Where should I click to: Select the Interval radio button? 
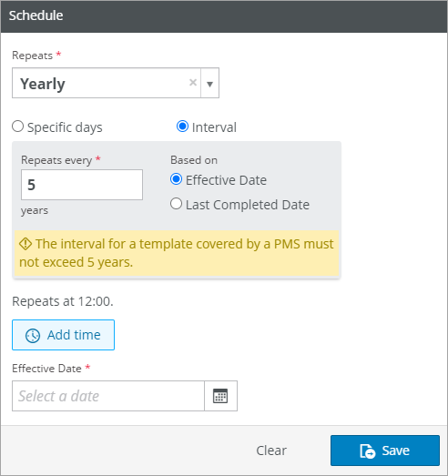point(182,127)
